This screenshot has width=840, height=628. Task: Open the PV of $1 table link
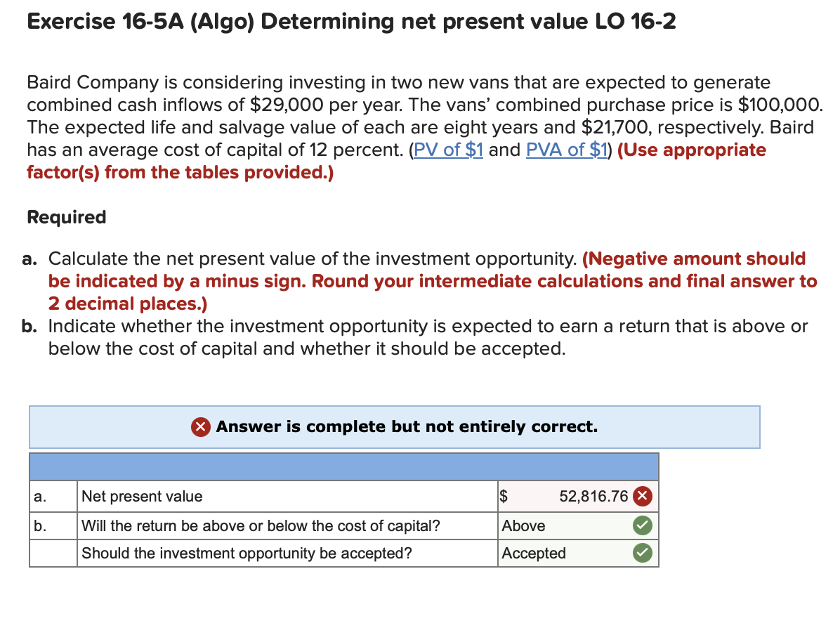[447, 150]
